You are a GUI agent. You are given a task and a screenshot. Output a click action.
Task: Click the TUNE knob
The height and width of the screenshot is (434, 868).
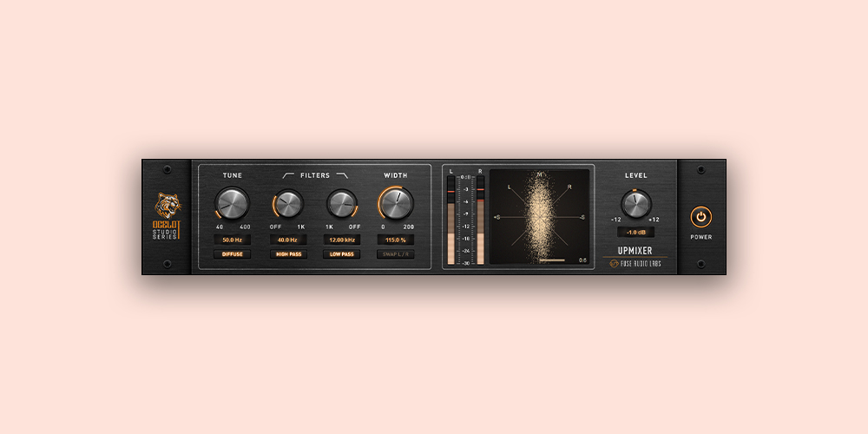[232, 203]
